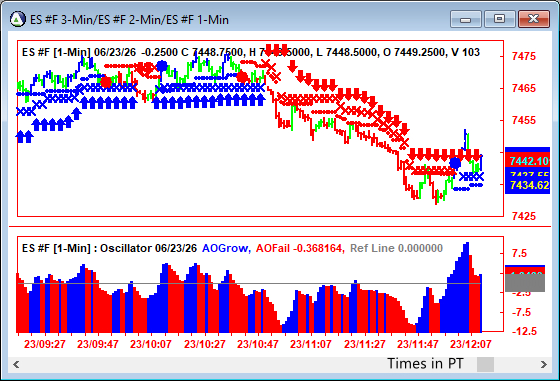Click the 7465 price axis label
Image resolution: width=560 pixels, height=381 pixels.
524,88
